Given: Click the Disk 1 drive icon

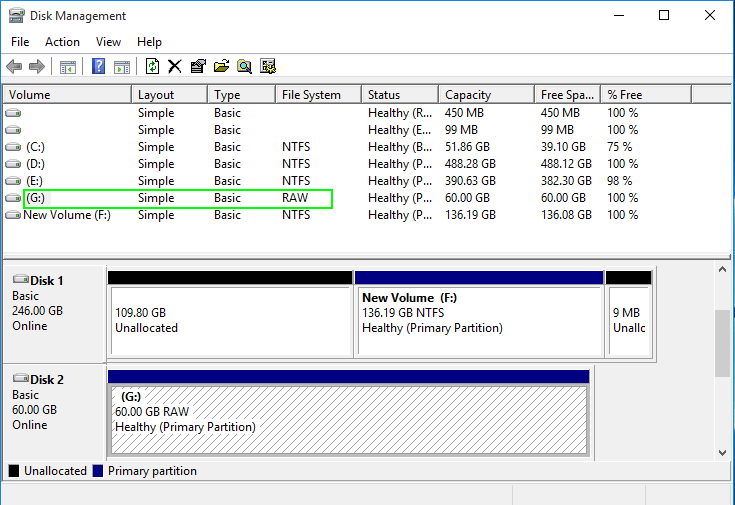Looking at the screenshot, I should [21, 279].
